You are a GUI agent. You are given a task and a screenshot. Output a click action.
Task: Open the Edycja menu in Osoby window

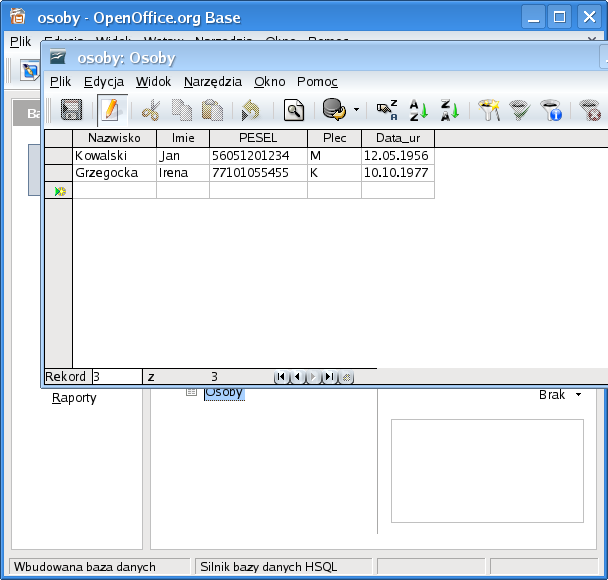pos(104,82)
